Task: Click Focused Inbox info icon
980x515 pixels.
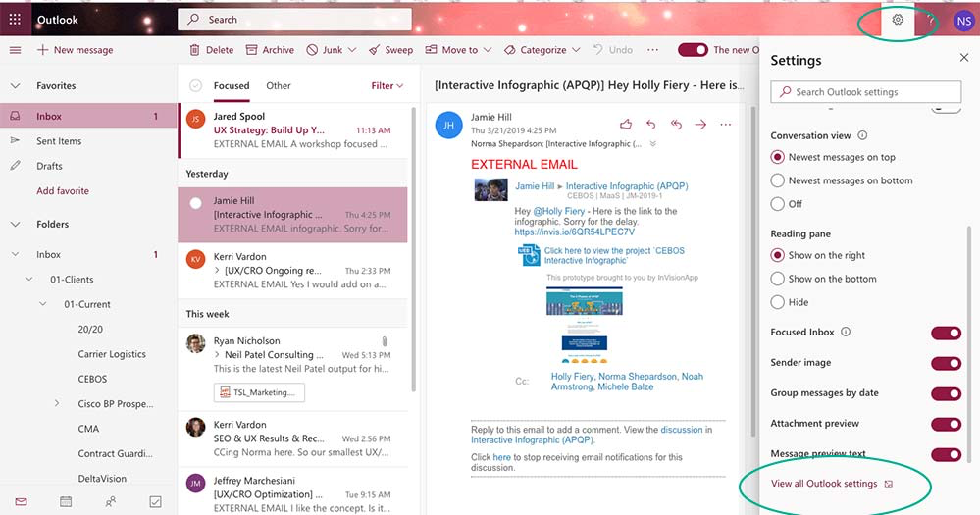Action: point(846,332)
